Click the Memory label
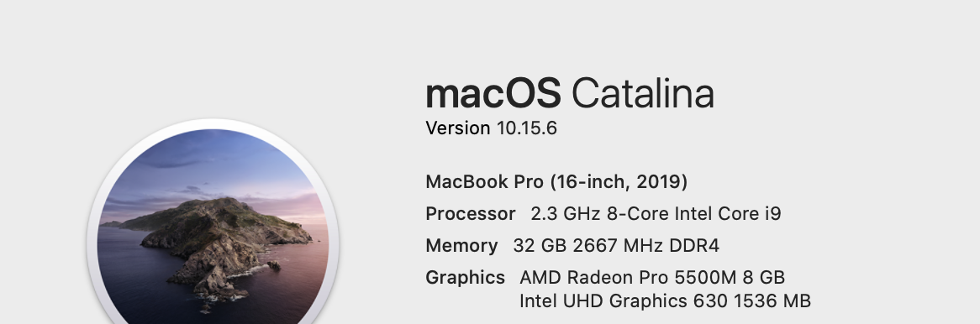Screen dimensions: 980x324 click(461, 245)
